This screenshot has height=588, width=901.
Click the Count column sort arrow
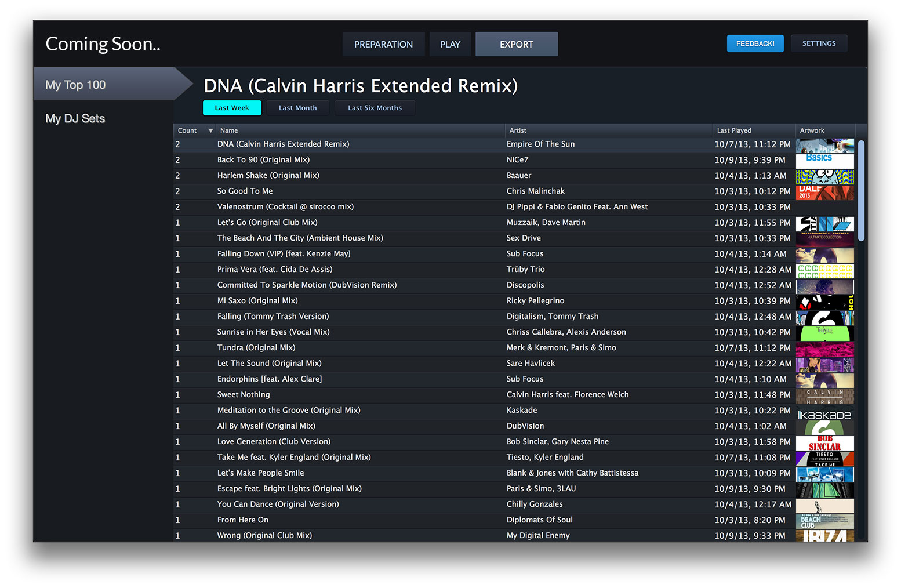(x=210, y=130)
